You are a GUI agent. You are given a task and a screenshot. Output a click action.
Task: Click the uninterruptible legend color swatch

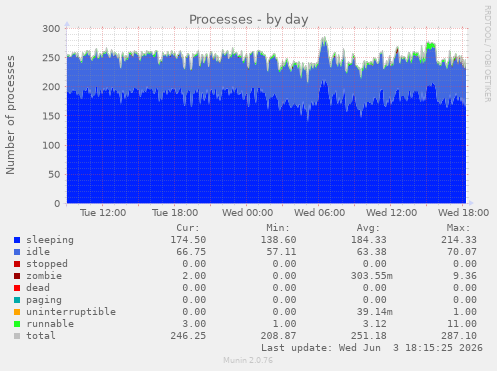(17, 312)
